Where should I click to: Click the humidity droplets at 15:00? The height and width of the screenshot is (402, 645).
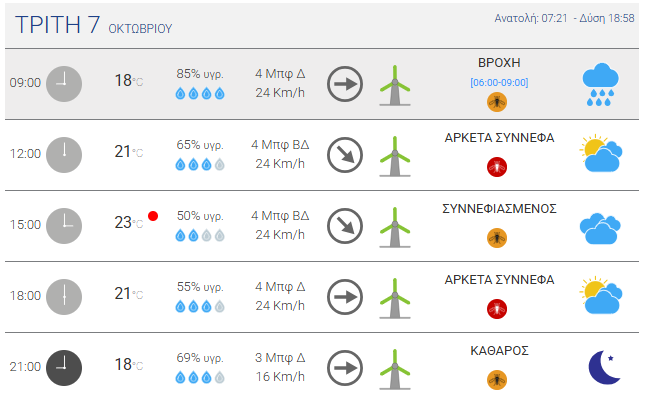click(x=200, y=236)
